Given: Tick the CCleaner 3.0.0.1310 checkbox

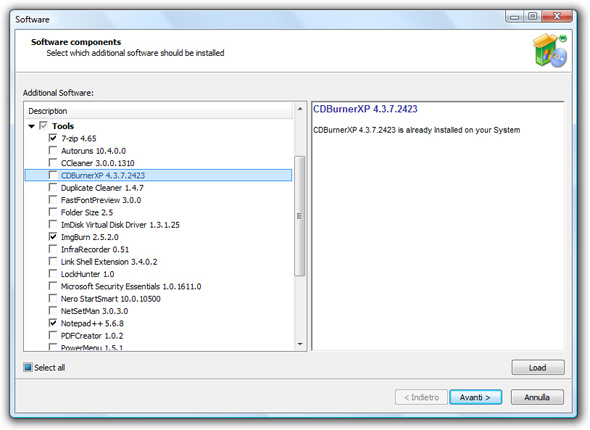Looking at the screenshot, I should point(53,163).
